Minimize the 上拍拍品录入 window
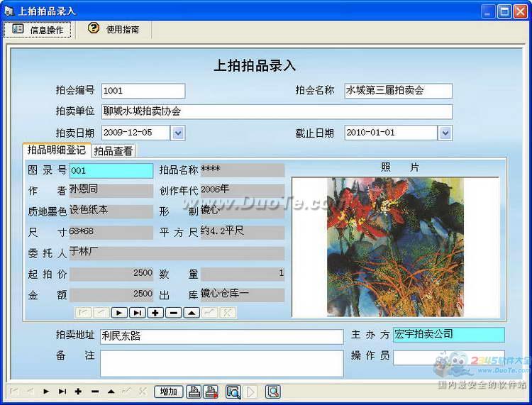This screenshot has width=532, height=405. [487, 11]
